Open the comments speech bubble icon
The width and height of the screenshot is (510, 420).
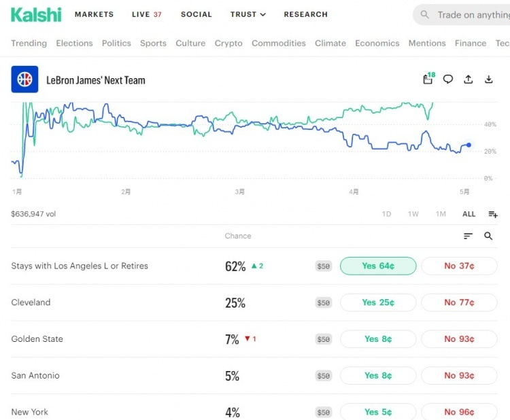point(448,79)
